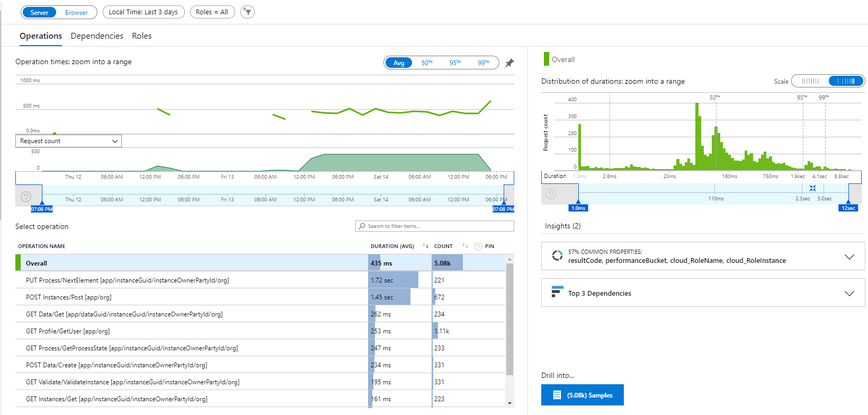The image size is (868, 415).
Task: Click the (5.08k) Samples button
Action: (x=582, y=395)
